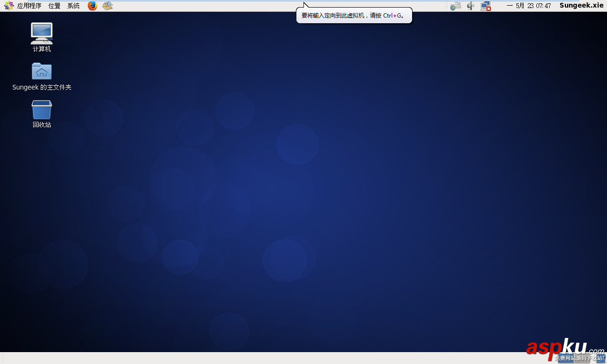Screen dimensions: 607x364
Task: Mute system sound via the speaker icon
Action: click(470, 6)
